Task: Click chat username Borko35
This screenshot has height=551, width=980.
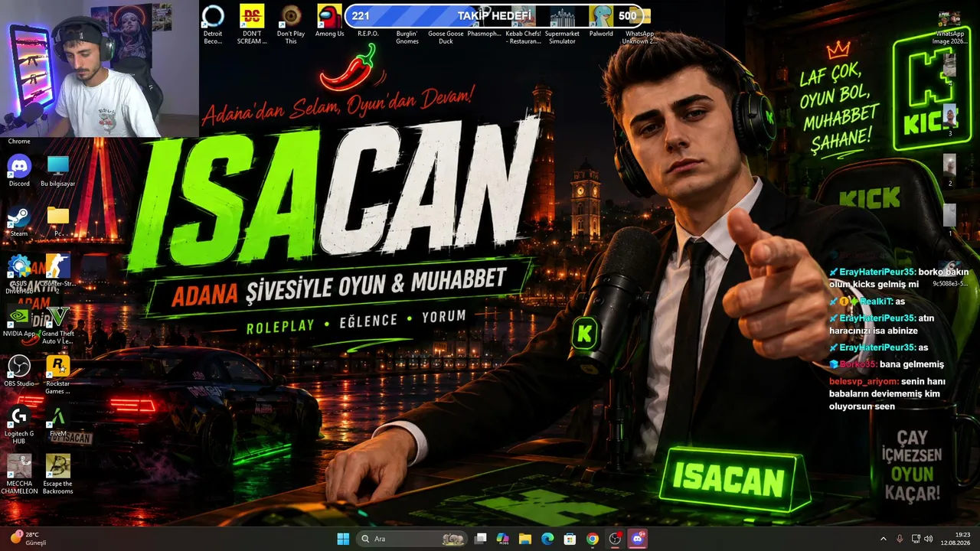Action: (857, 364)
